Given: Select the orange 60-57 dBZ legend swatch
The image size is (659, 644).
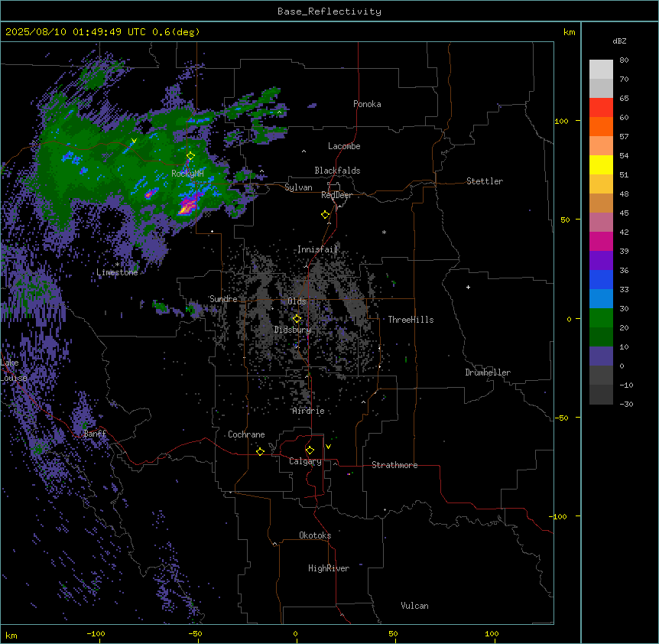Looking at the screenshot, I should (601, 127).
